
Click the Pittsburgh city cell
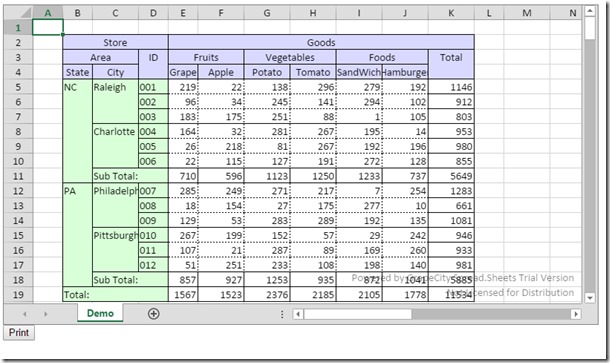pyautogui.click(x=115, y=250)
